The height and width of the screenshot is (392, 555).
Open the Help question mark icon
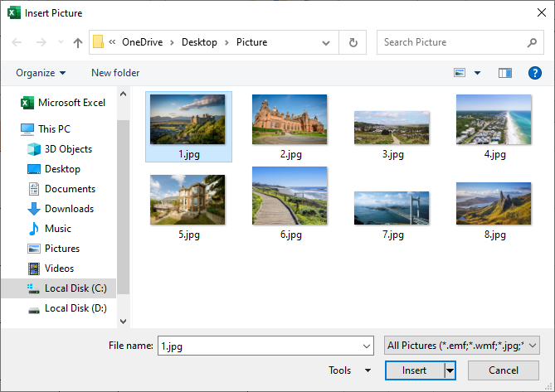click(534, 73)
